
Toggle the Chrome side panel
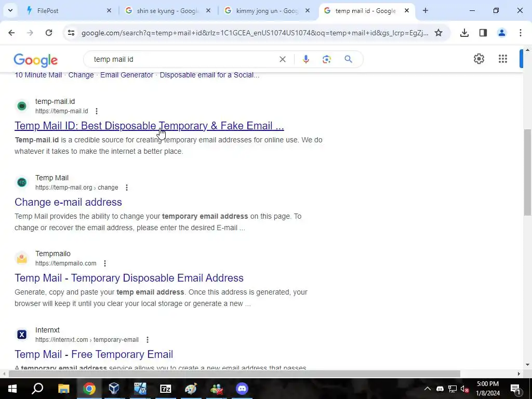[483, 33]
